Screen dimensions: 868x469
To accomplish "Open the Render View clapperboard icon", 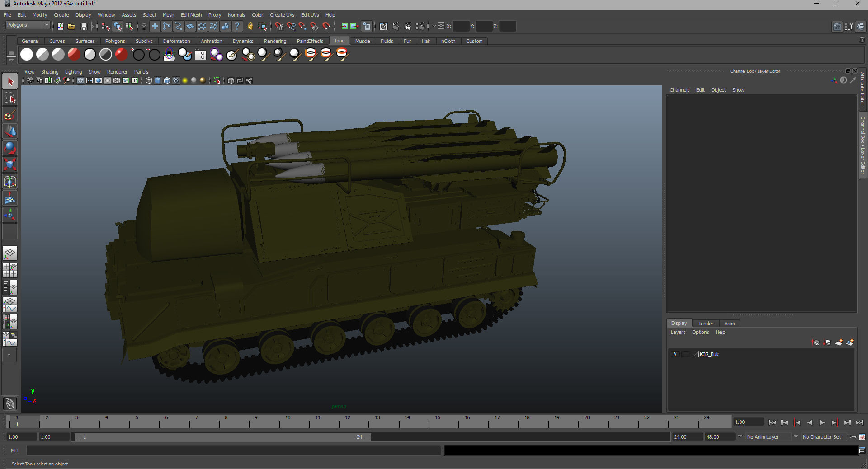I will coord(383,26).
